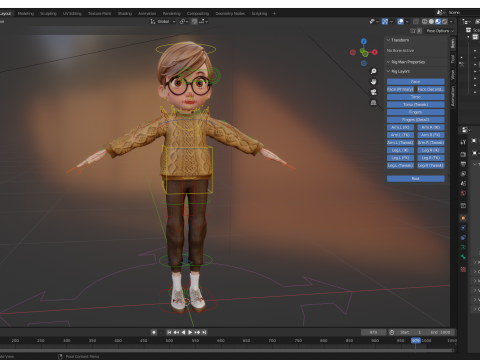The width and height of the screenshot is (480, 360).
Task: Open the tool settings properties tab
Action: pyautogui.click(x=463, y=142)
